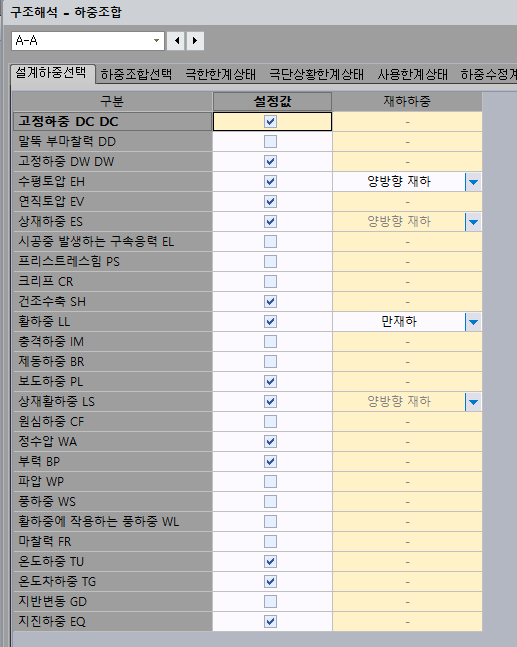
Task: Uncheck 고정하중 DC checkbox
Action: coord(270,122)
